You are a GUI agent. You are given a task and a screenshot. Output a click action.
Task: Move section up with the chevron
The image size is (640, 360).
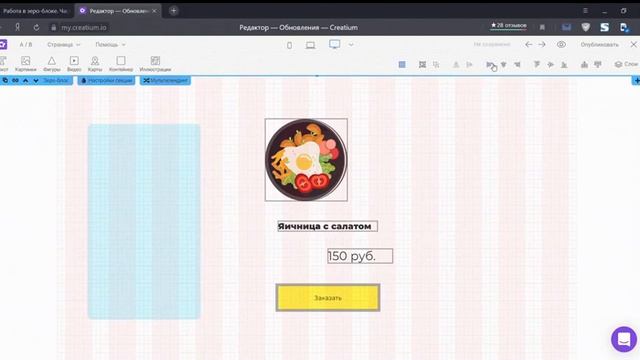26,80
